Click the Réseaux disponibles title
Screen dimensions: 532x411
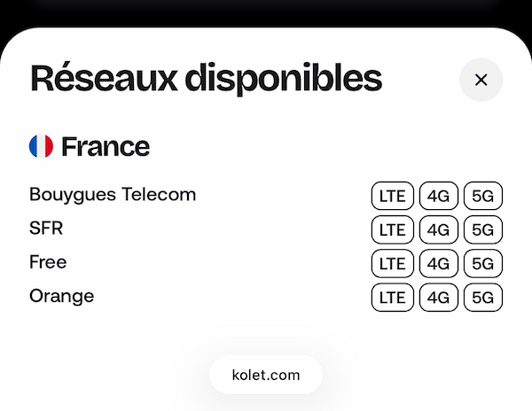point(206,79)
